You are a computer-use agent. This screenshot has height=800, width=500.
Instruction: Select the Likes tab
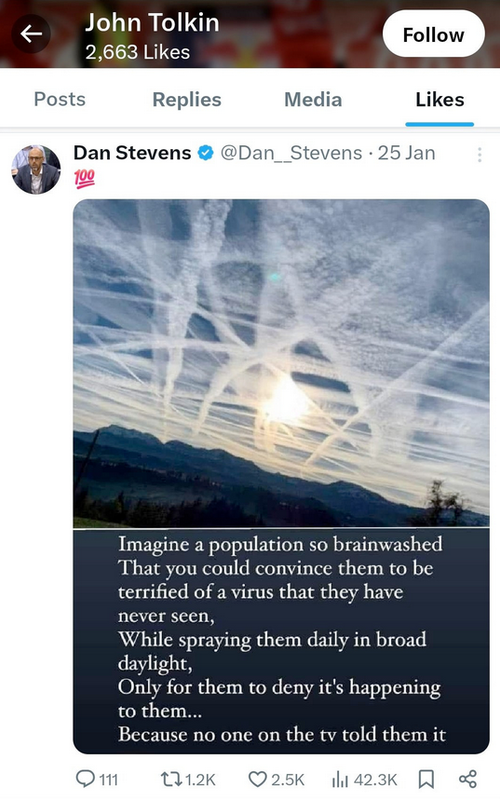(439, 99)
